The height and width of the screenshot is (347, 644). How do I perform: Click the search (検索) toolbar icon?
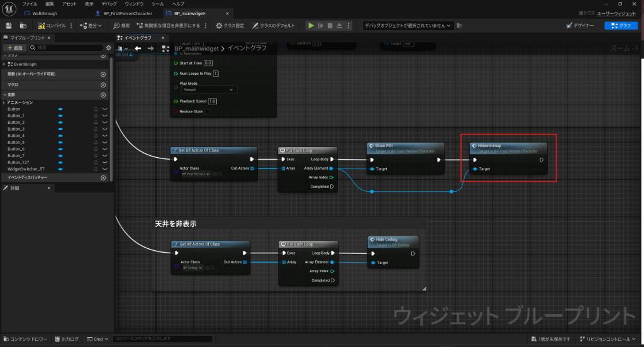(x=122, y=26)
